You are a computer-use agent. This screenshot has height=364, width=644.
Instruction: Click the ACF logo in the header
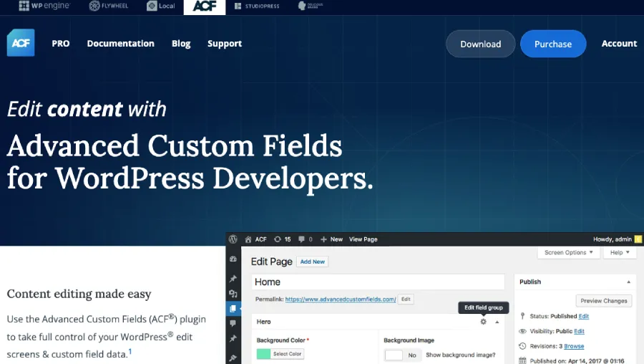coord(21,43)
